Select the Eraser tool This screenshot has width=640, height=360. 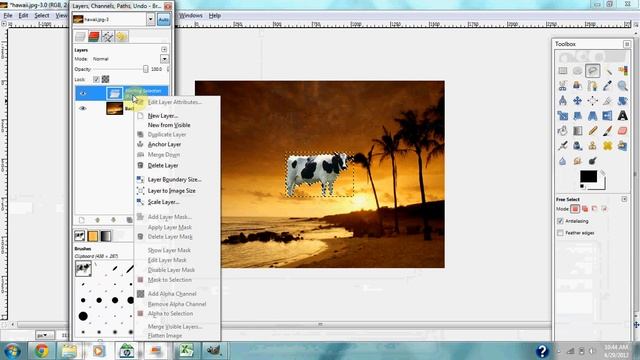[622, 131]
